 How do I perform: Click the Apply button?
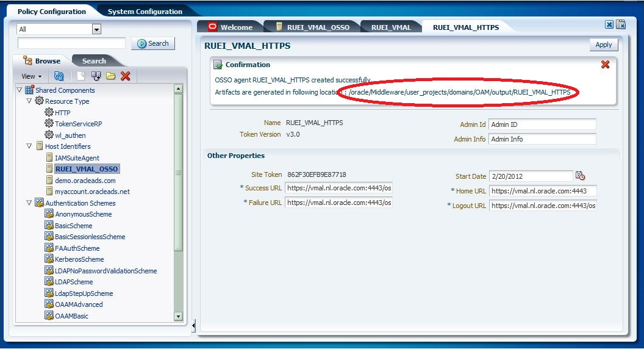click(603, 45)
